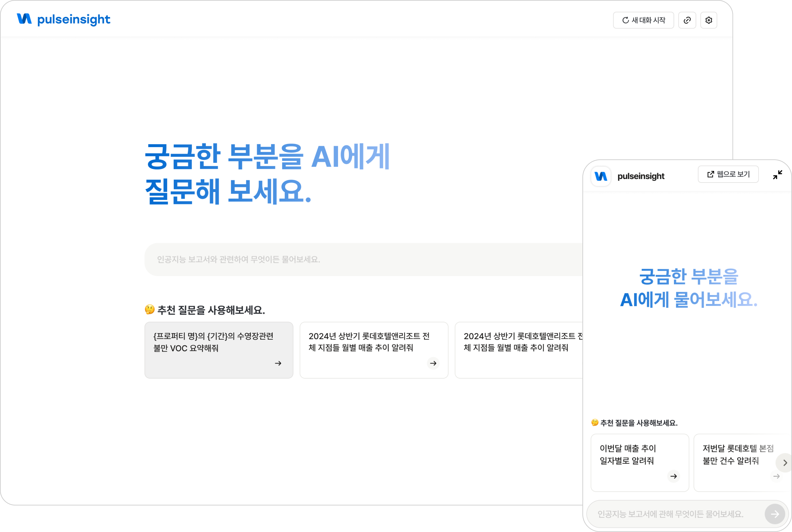Click arrow on 이번달 매출 추이 card
The height and width of the screenshot is (532, 792).
click(x=673, y=476)
